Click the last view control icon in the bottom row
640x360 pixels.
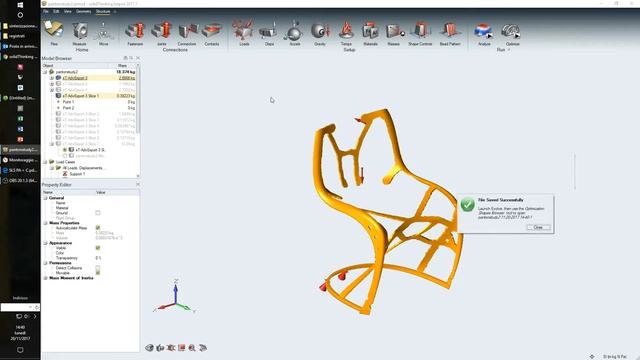(x=203, y=348)
